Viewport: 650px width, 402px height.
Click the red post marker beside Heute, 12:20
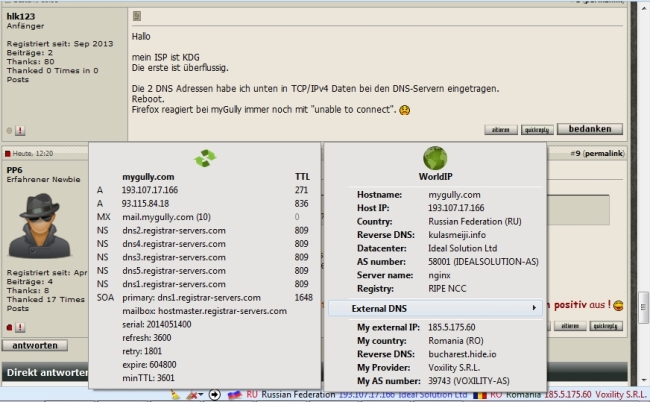click(x=7, y=154)
